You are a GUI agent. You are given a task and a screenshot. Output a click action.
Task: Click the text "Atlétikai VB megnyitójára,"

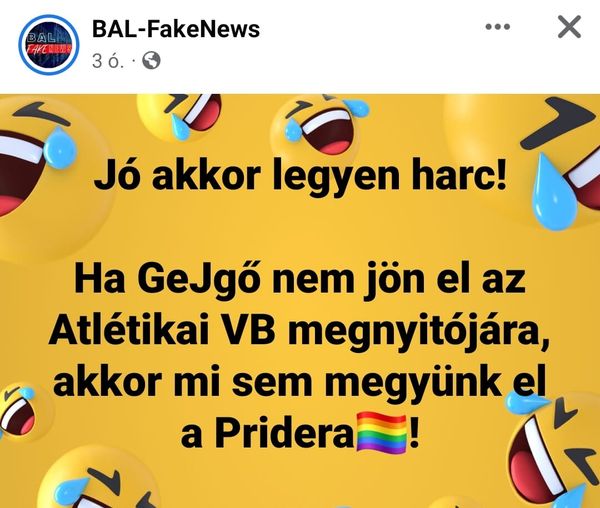pos(300,330)
